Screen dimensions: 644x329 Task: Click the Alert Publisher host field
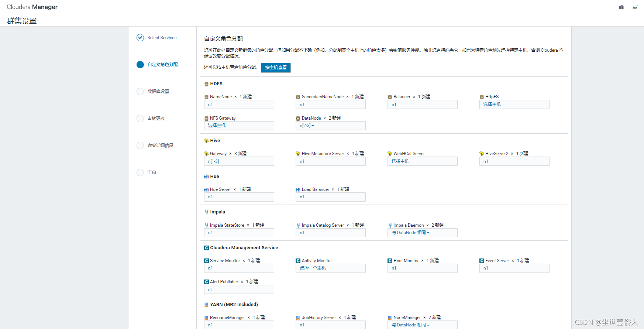(239, 289)
